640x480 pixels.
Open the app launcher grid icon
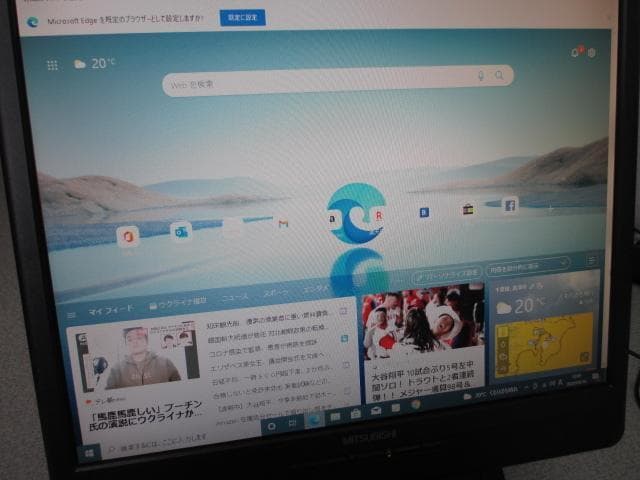tap(53, 65)
